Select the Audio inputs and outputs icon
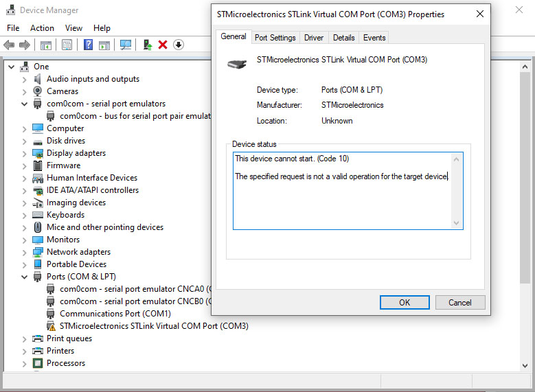Viewport: 535px width, 392px height. (38, 79)
